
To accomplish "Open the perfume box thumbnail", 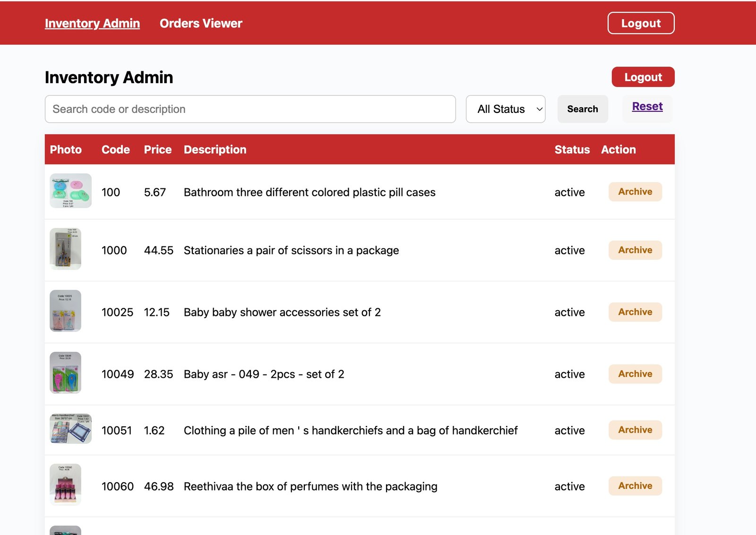I will tap(65, 484).
